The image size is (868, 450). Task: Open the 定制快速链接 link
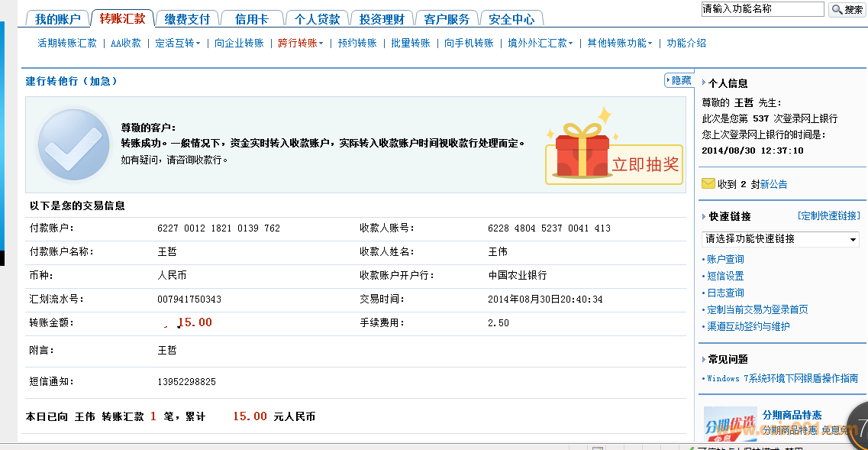point(828,216)
